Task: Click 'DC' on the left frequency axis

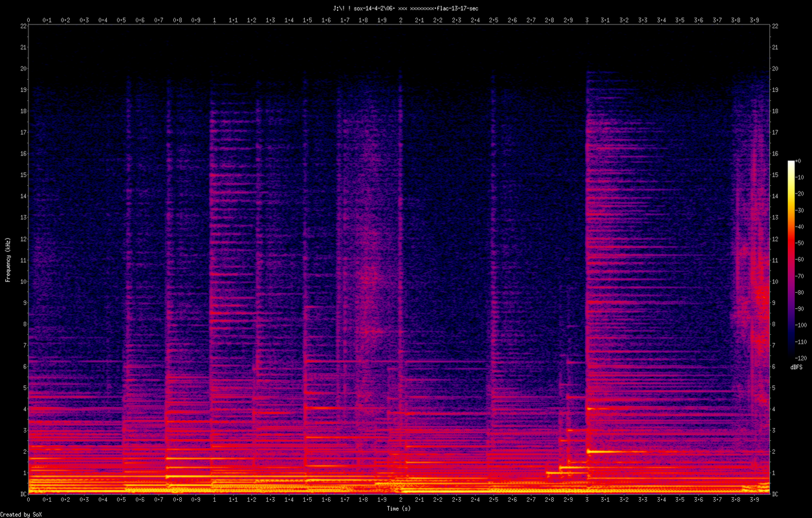Action: 22,494
